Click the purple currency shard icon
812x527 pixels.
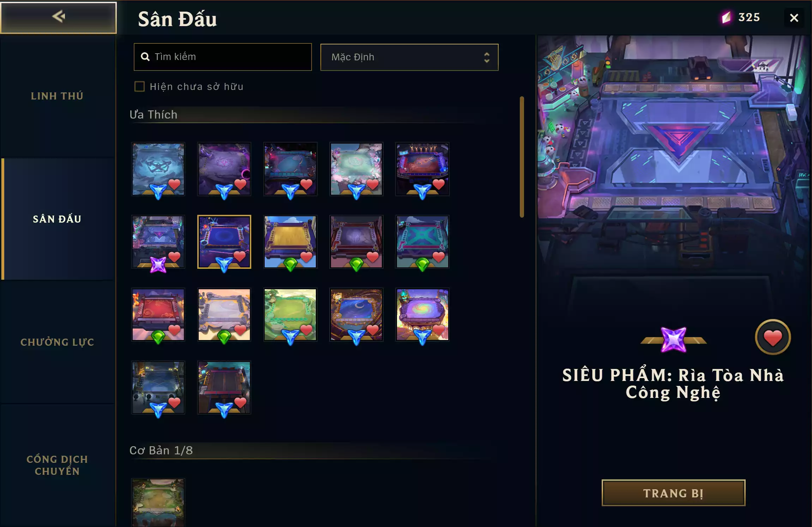click(x=726, y=17)
